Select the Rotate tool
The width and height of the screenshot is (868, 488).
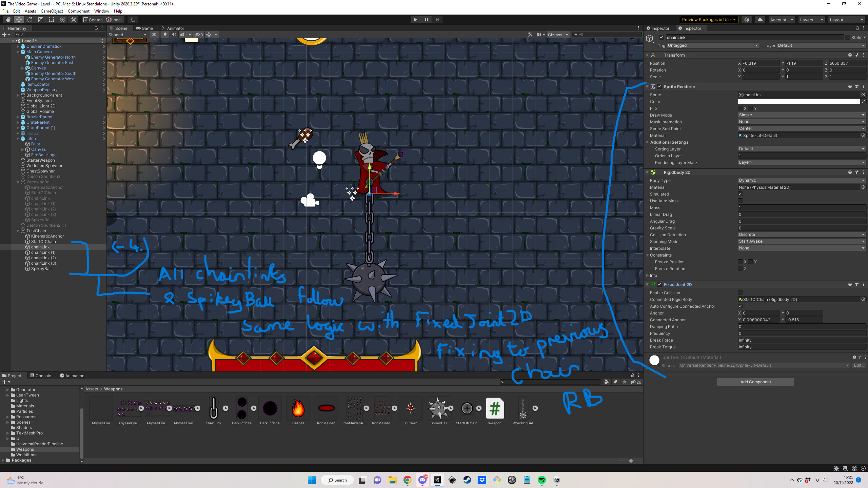pos(30,19)
